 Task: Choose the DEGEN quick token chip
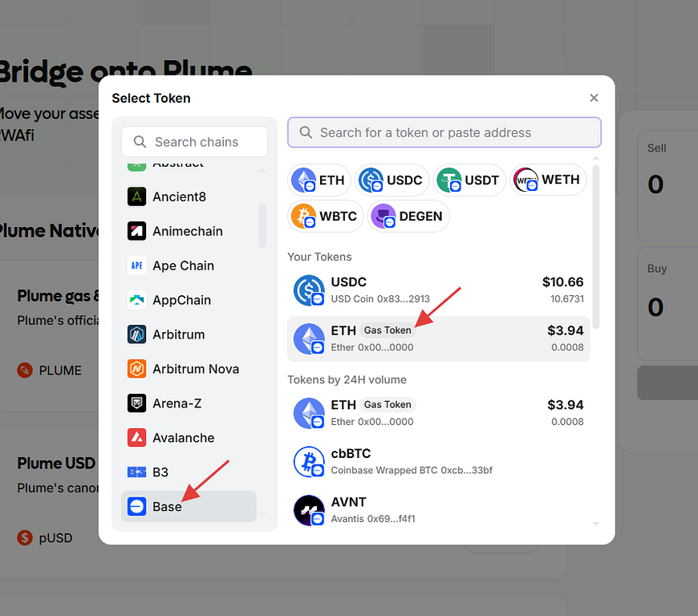[408, 216]
